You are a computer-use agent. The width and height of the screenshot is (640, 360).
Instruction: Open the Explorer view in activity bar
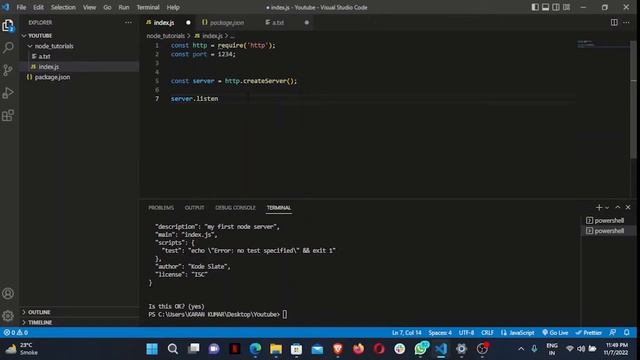pos(8,26)
